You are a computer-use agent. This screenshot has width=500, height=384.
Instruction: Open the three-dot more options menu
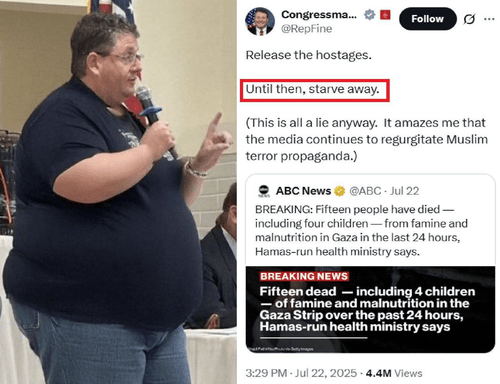489,19
